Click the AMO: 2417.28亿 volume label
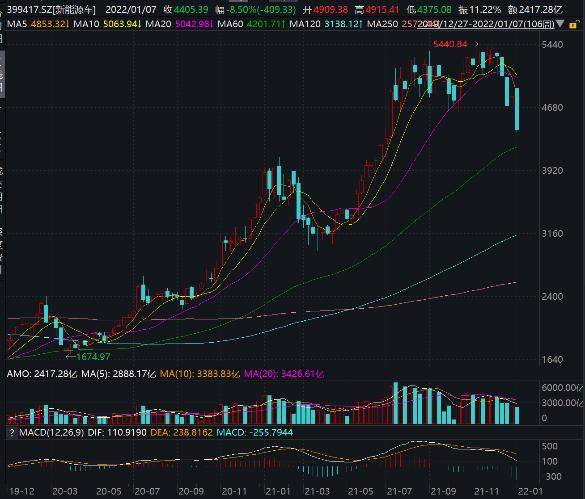This screenshot has width=585, height=499. click(42, 374)
